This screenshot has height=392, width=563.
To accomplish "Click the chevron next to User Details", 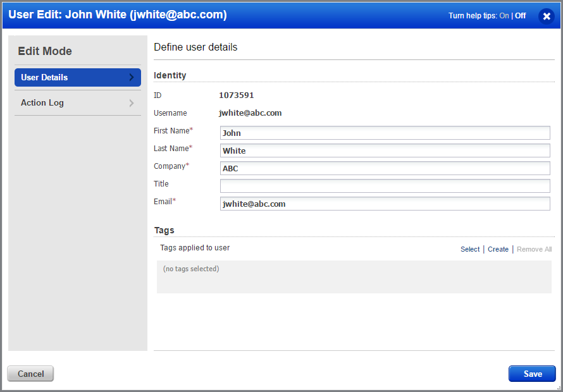I will pos(133,77).
